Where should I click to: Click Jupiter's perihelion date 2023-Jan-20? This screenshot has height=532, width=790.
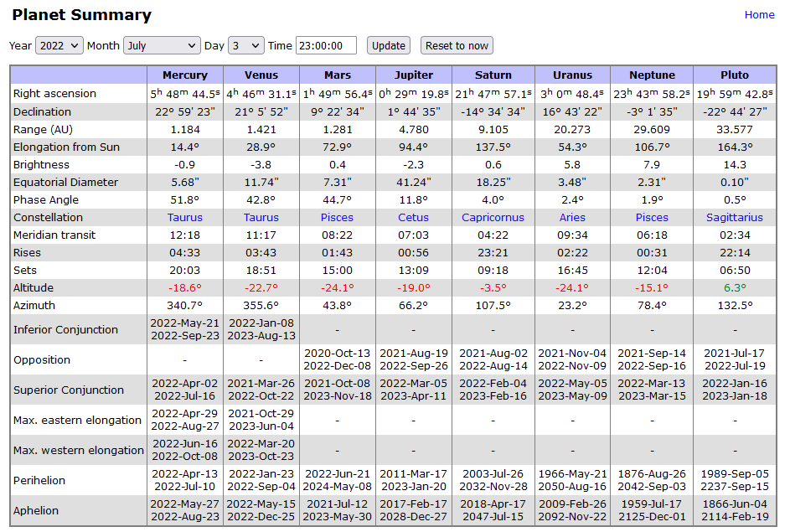click(x=414, y=487)
